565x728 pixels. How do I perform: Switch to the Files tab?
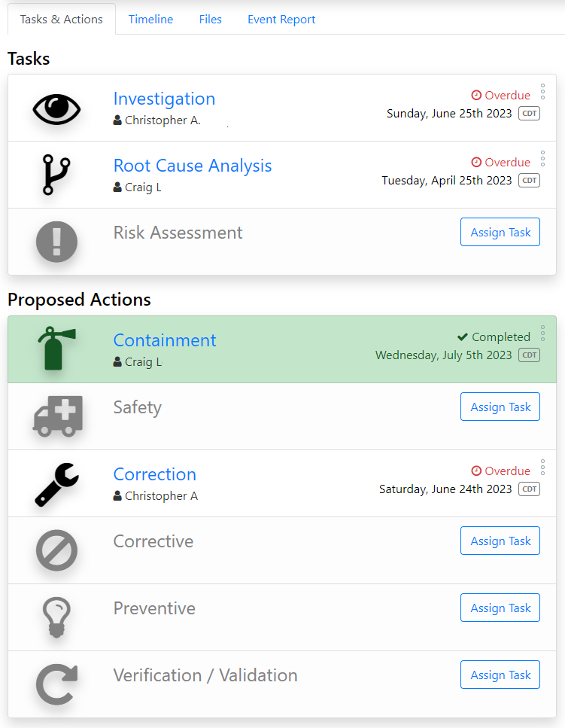[211, 20]
